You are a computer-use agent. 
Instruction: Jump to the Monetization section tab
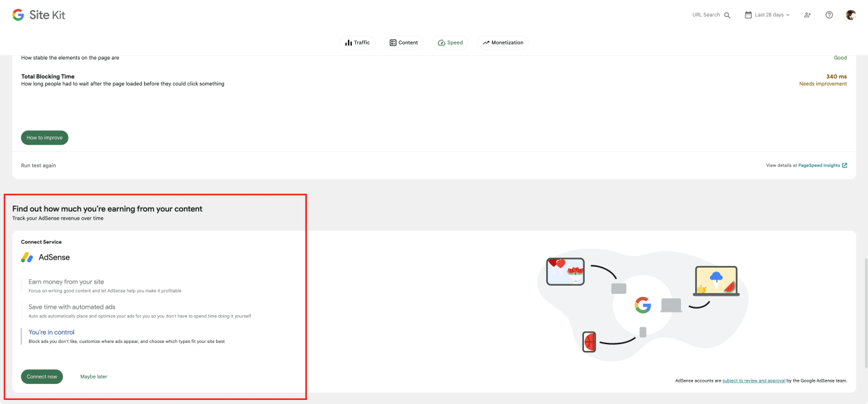coord(503,42)
